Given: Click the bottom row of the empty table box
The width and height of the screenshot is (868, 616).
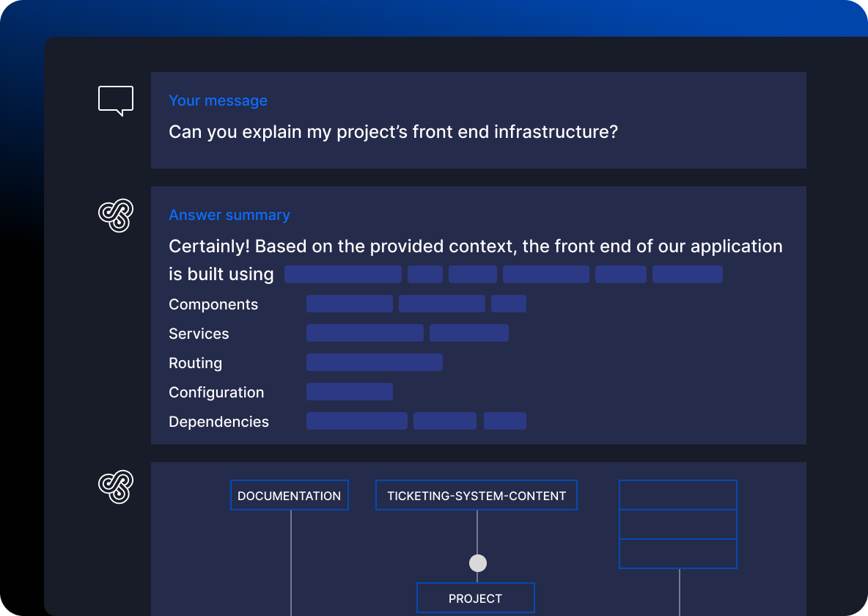Looking at the screenshot, I should (677, 554).
